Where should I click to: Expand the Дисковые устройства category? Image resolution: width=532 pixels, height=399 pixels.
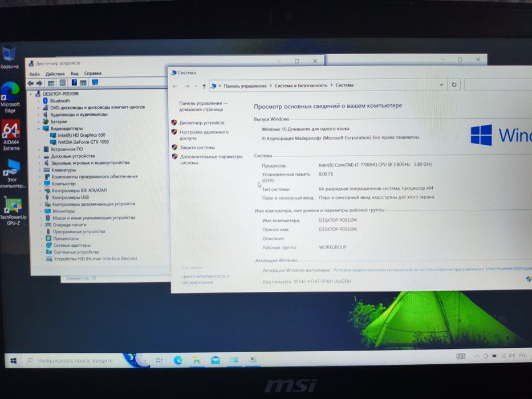[x=39, y=156]
